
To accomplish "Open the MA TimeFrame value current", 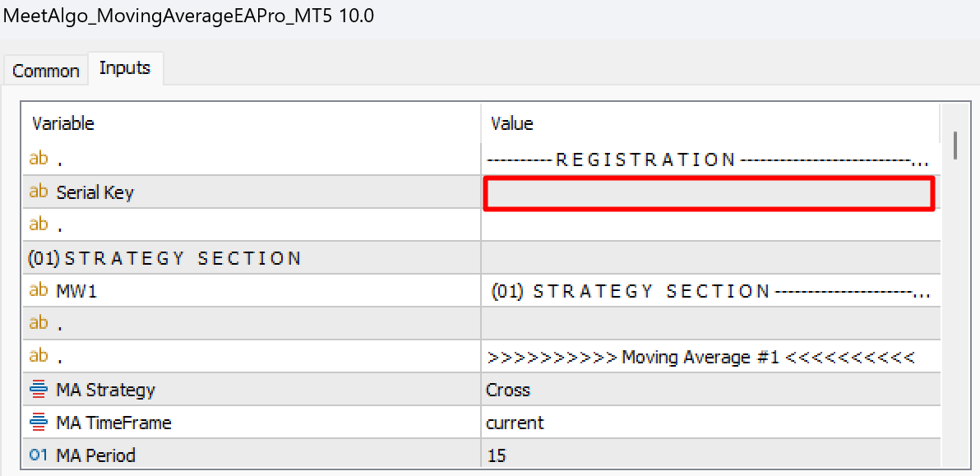I will 710,423.
